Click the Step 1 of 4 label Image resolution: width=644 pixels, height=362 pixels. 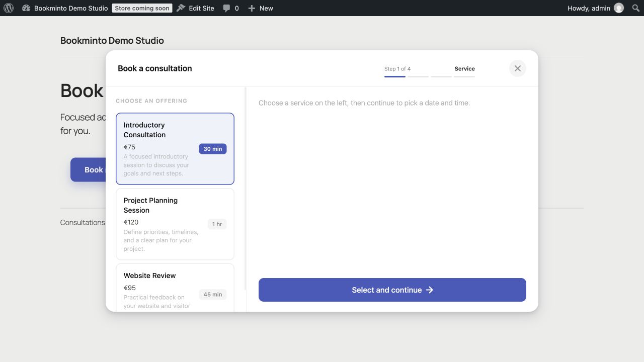pyautogui.click(x=397, y=69)
